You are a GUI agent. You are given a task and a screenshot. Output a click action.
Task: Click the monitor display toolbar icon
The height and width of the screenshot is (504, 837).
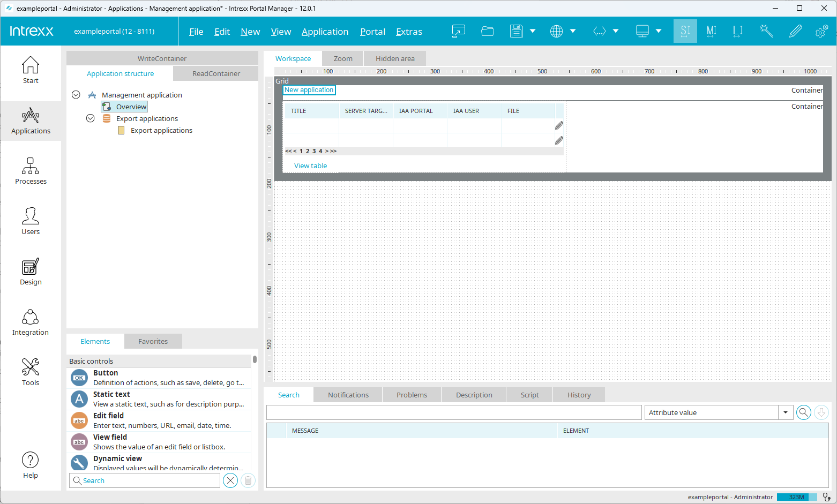642,31
